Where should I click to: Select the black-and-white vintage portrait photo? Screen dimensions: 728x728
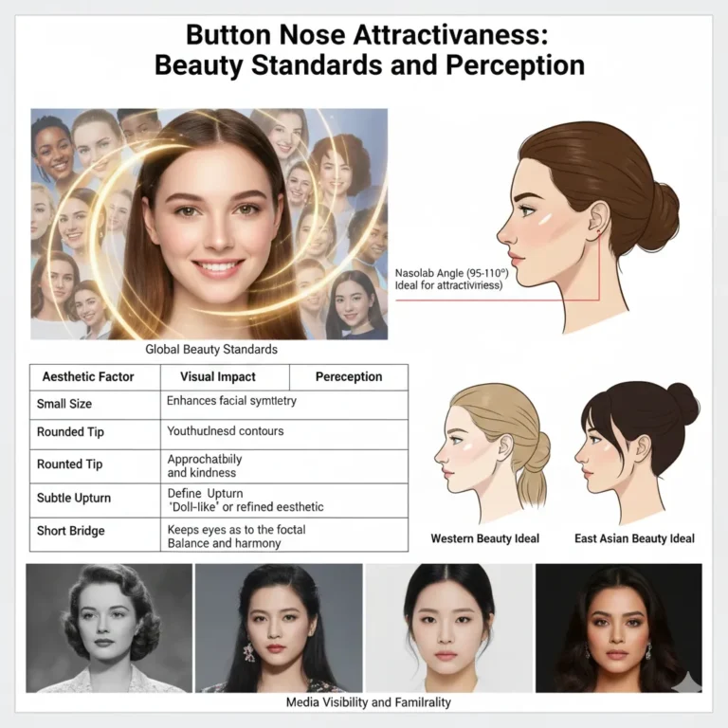tap(109, 628)
